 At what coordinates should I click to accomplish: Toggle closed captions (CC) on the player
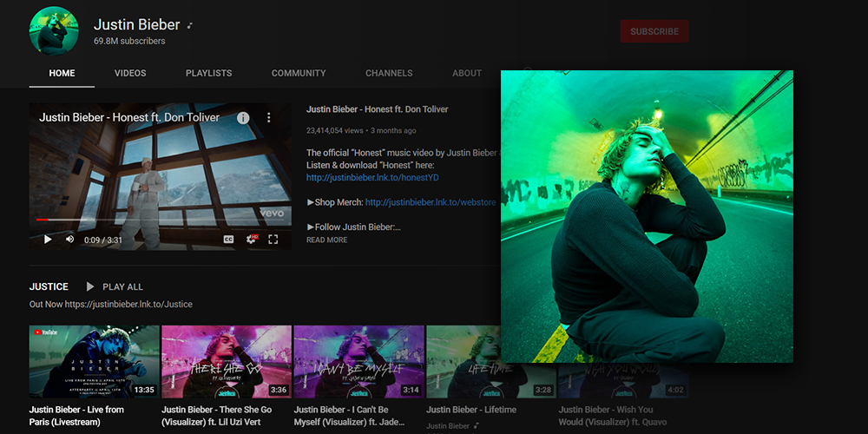pos(228,240)
